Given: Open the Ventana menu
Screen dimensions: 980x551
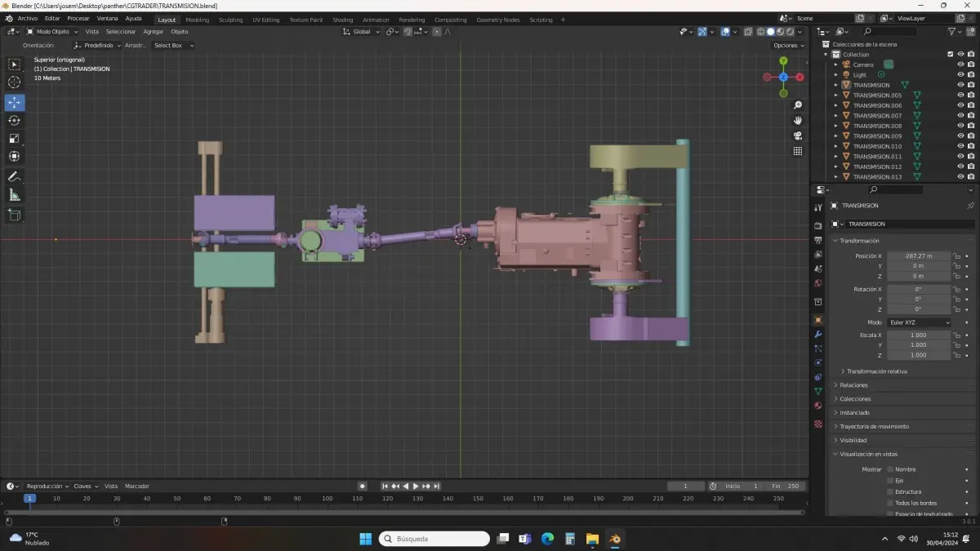Looking at the screenshot, I should point(107,19).
